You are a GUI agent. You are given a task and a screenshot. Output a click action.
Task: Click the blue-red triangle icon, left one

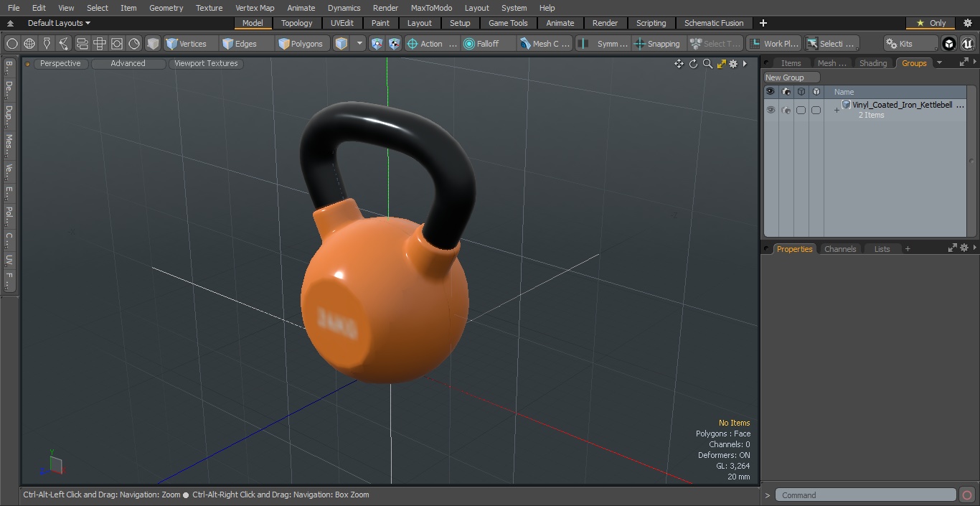pyautogui.click(x=377, y=44)
